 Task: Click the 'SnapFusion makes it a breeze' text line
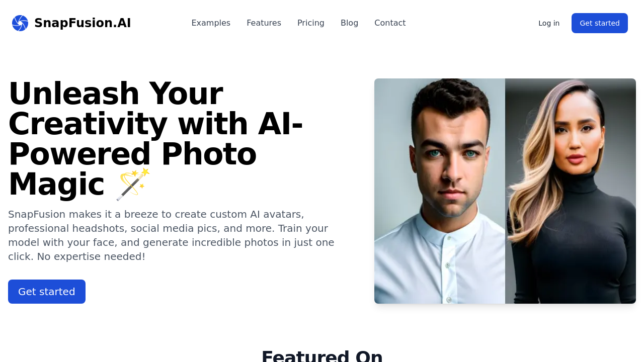(x=156, y=214)
